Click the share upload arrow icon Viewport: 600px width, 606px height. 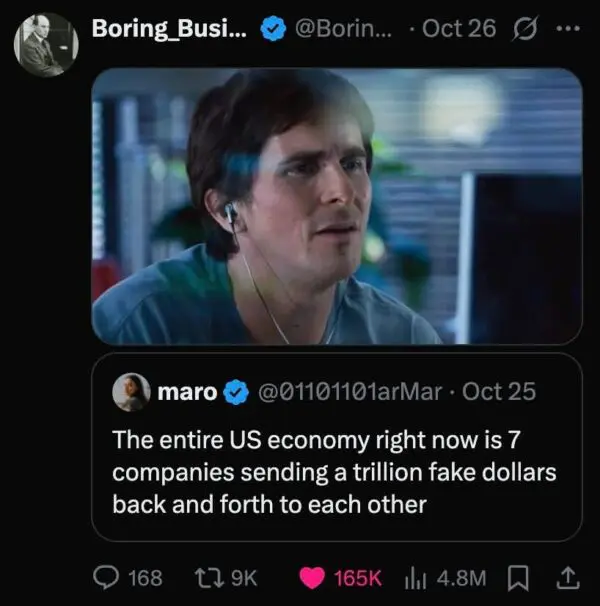[x=566, y=576]
